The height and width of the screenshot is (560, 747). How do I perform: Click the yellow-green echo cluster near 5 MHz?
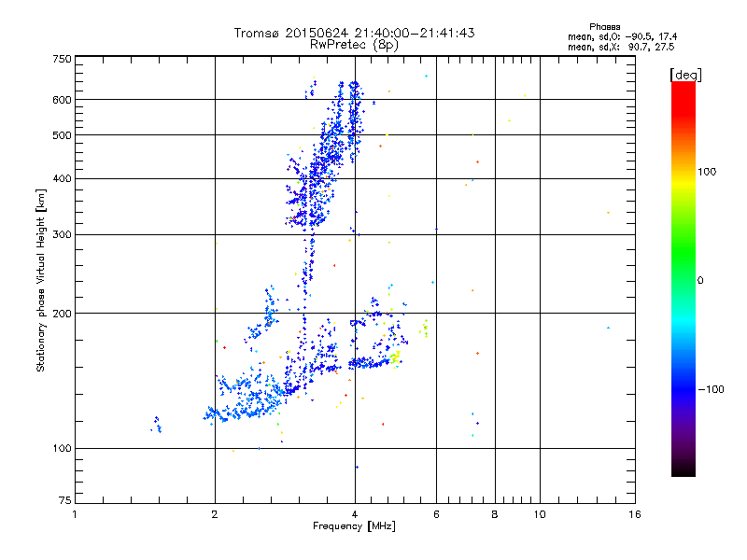coord(395,357)
